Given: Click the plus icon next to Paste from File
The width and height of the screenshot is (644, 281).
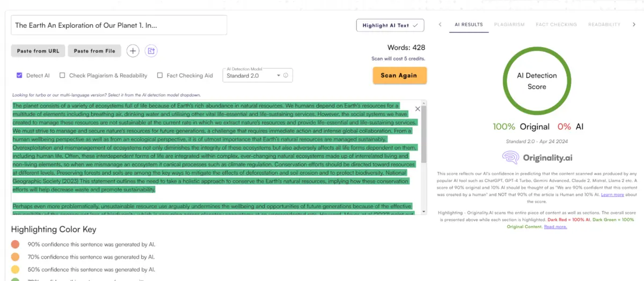Looking at the screenshot, I should pos(133,51).
